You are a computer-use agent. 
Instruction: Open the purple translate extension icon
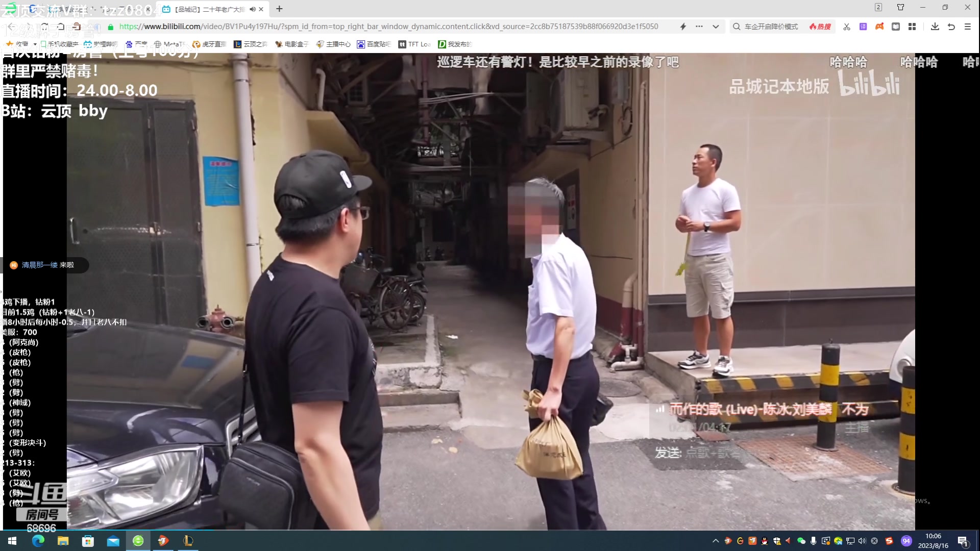tap(863, 27)
